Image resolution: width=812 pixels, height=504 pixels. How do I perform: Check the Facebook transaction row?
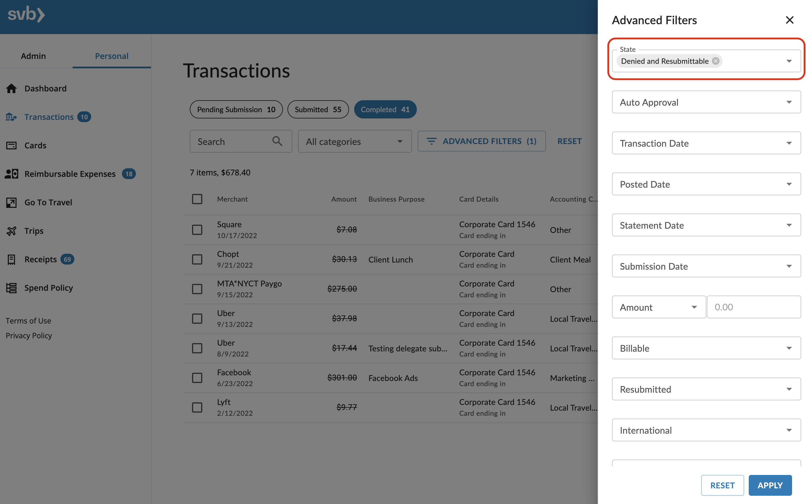197,377
